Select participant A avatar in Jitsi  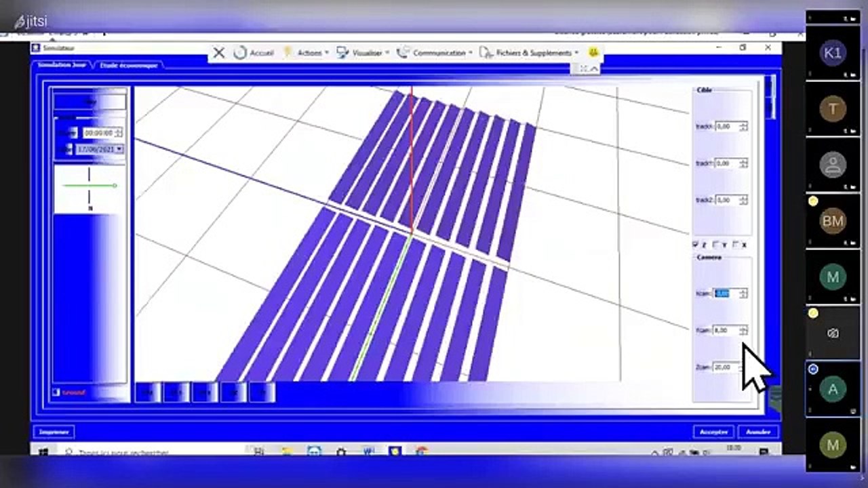[832, 389]
